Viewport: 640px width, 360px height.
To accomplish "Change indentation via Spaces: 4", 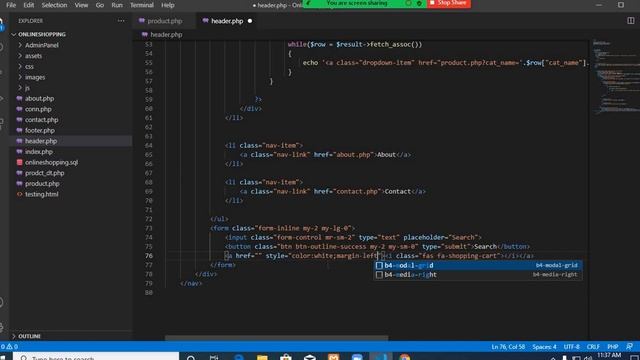I will 544,347.
